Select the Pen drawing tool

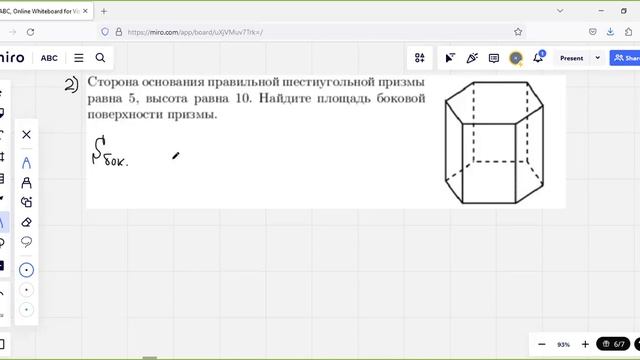tap(27, 163)
